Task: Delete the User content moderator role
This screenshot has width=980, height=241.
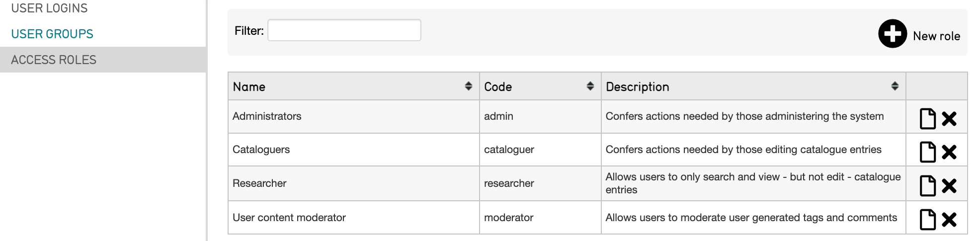Action: coord(949,220)
